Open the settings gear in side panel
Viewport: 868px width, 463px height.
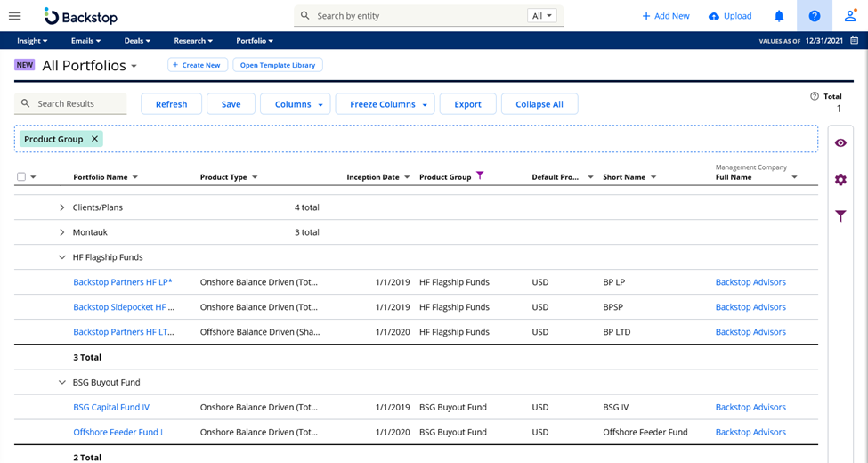840,180
